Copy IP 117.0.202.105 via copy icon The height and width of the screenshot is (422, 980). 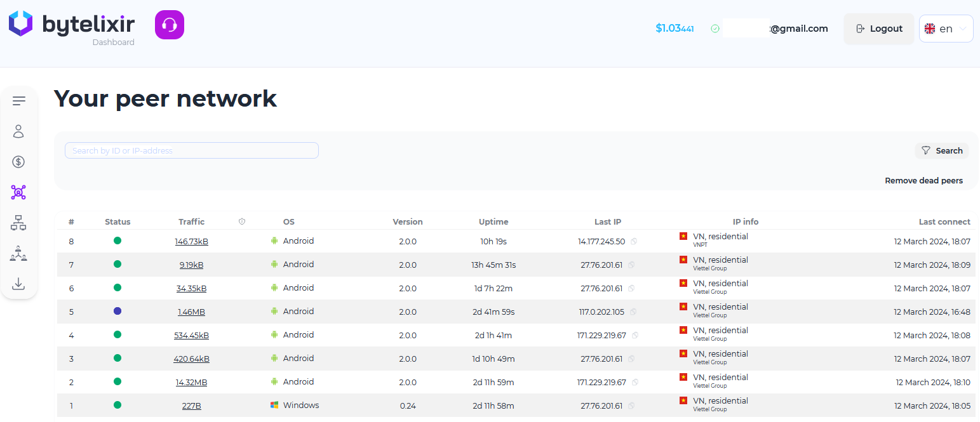pyautogui.click(x=634, y=312)
